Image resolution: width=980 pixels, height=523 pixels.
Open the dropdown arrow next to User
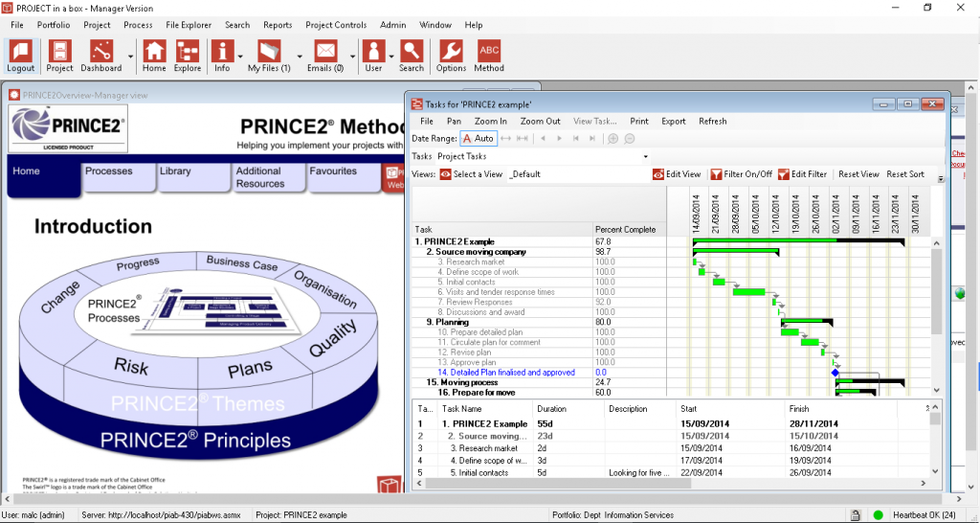(391, 57)
